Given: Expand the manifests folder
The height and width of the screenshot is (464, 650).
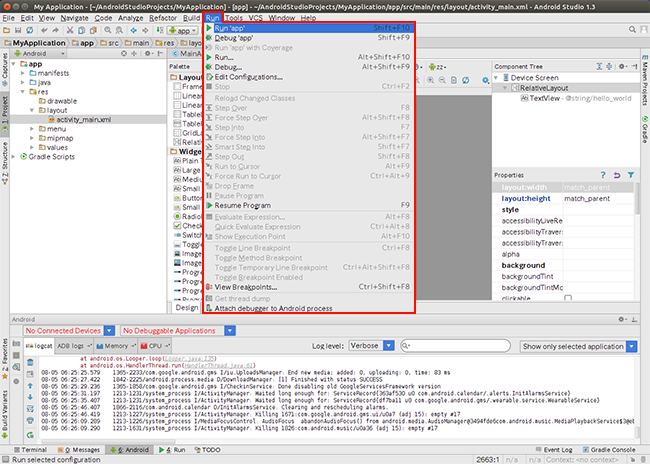Looking at the screenshot, I should 22,73.
